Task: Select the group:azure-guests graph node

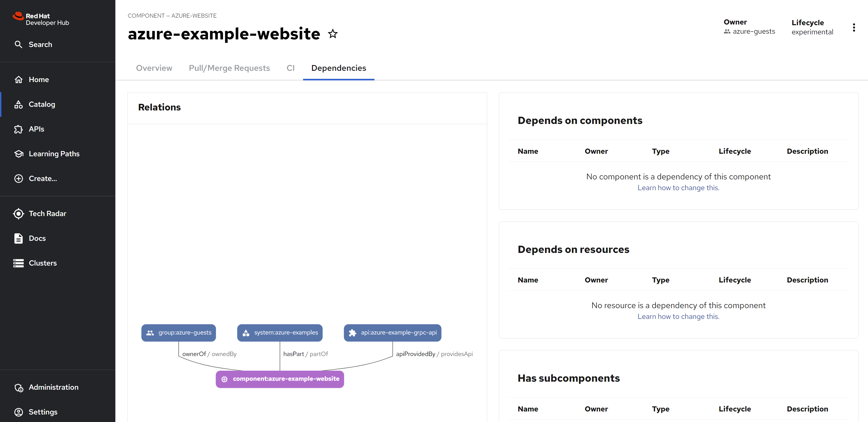Action: point(179,333)
